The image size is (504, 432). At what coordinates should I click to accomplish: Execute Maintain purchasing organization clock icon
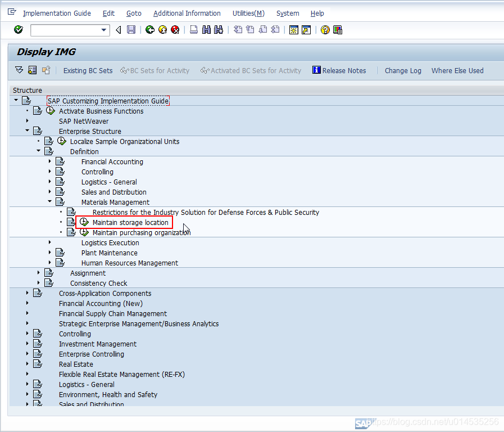click(84, 232)
